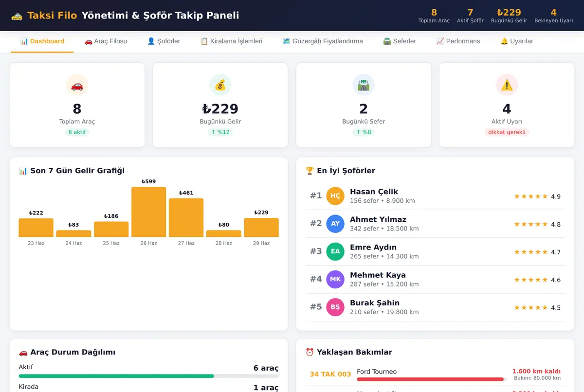Image resolution: width=584 pixels, height=392 pixels.
Task: Click Burak Şahin's 4.5 star rating
Action: (x=537, y=307)
